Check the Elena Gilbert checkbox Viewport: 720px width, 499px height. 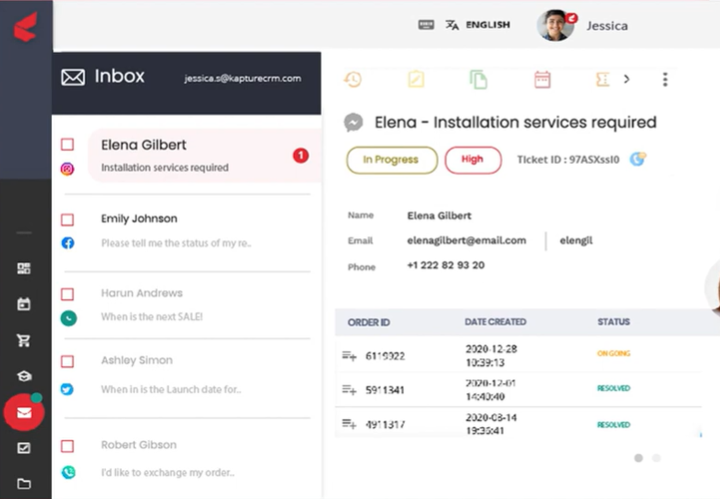pos(68,145)
